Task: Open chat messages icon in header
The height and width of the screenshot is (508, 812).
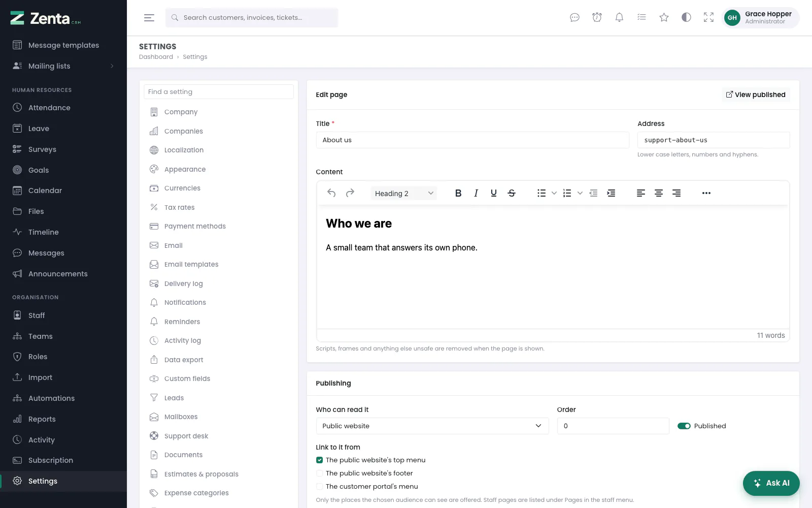Action: tap(574, 17)
